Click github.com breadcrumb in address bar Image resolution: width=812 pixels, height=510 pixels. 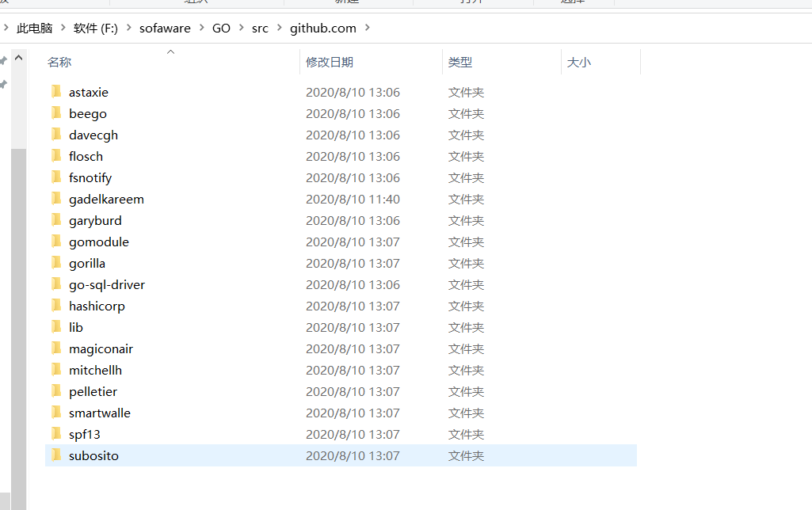point(323,28)
